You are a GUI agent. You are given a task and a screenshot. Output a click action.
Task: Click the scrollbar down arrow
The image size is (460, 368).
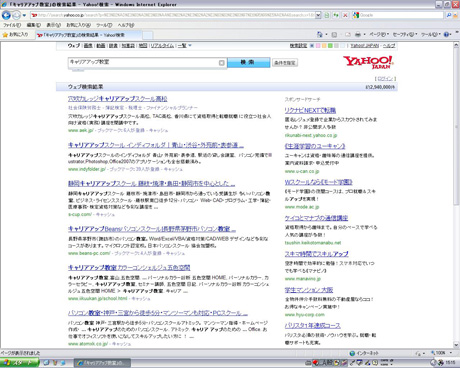[x=456, y=345]
